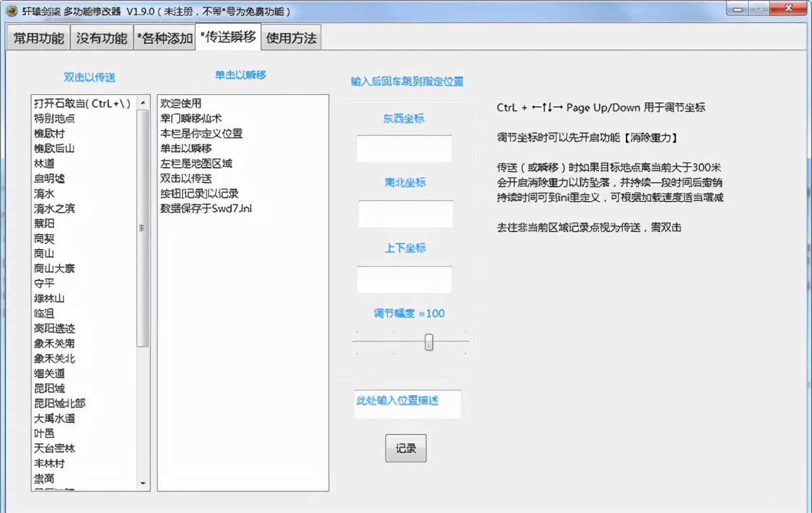Image resolution: width=812 pixels, height=513 pixels.
Task: Click the 上下坐标 coordinate input box
Action: (404, 279)
